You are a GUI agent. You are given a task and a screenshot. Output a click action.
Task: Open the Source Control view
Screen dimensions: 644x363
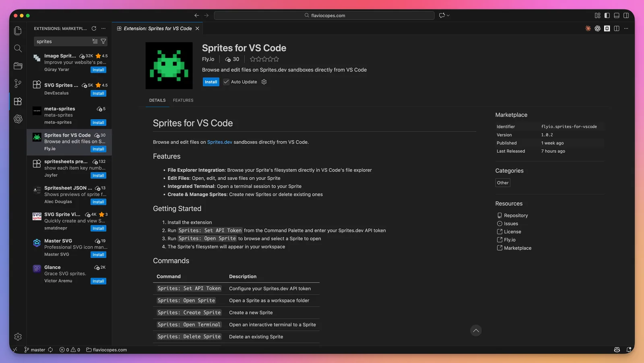[x=18, y=83]
